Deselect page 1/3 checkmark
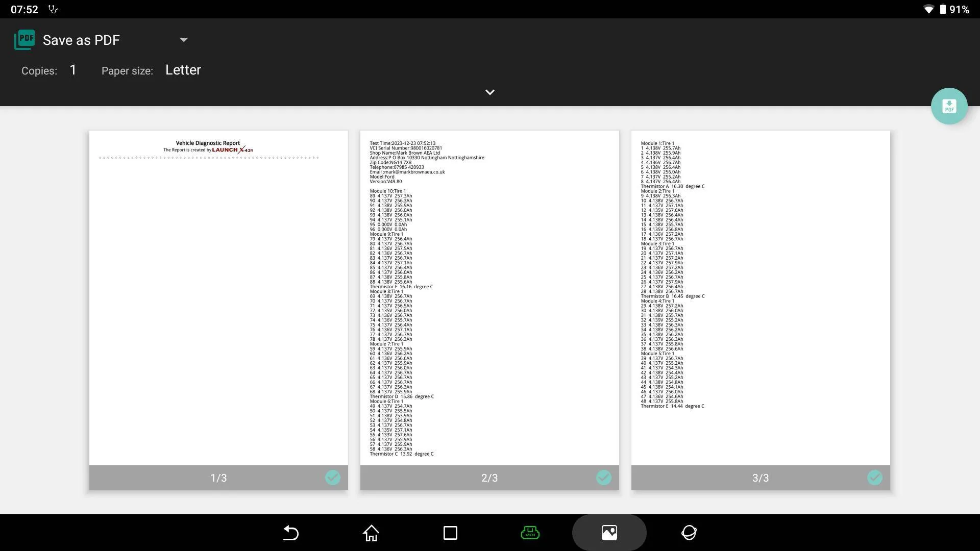Image resolution: width=980 pixels, height=551 pixels. 333,478
